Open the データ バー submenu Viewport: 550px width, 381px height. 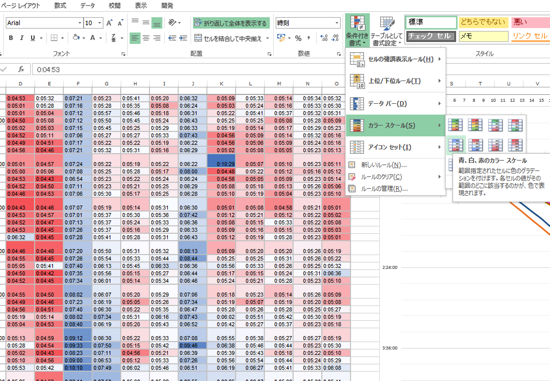pos(396,104)
